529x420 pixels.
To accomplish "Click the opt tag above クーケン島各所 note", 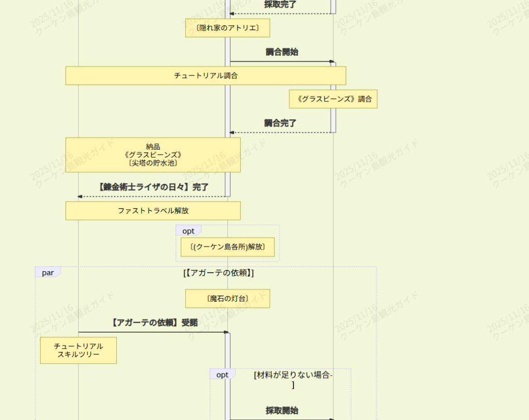I will tap(188, 231).
